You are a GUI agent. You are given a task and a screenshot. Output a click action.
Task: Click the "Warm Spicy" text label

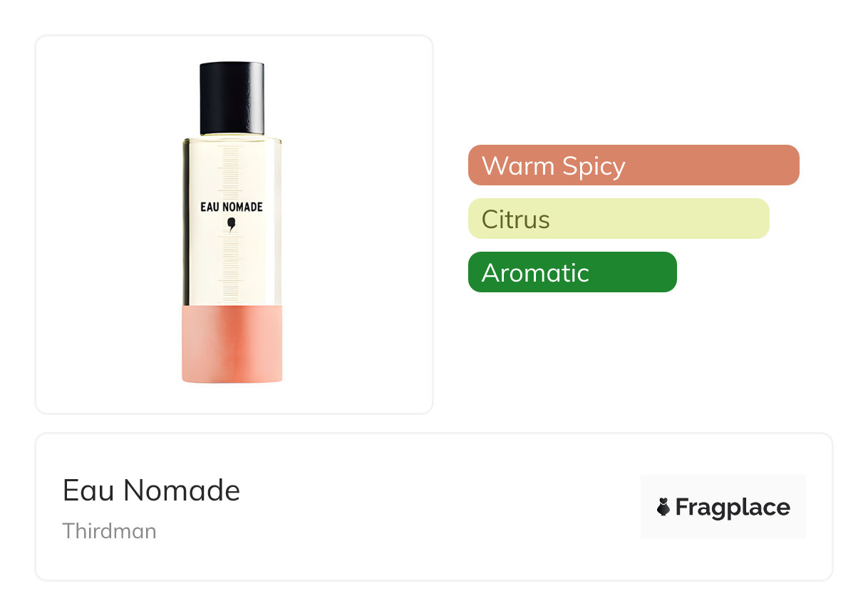click(x=553, y=165)
